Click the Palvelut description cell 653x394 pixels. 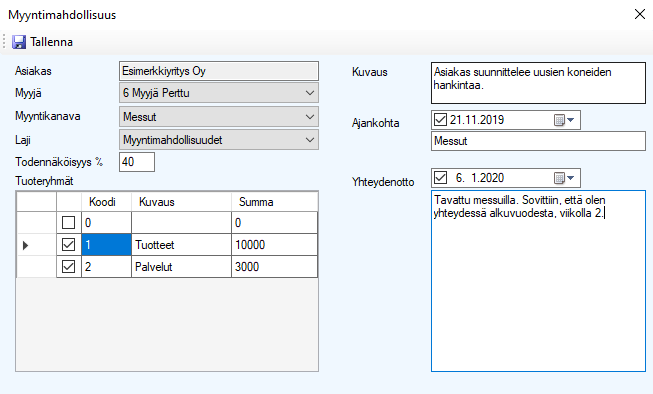(x=182, y=267)
